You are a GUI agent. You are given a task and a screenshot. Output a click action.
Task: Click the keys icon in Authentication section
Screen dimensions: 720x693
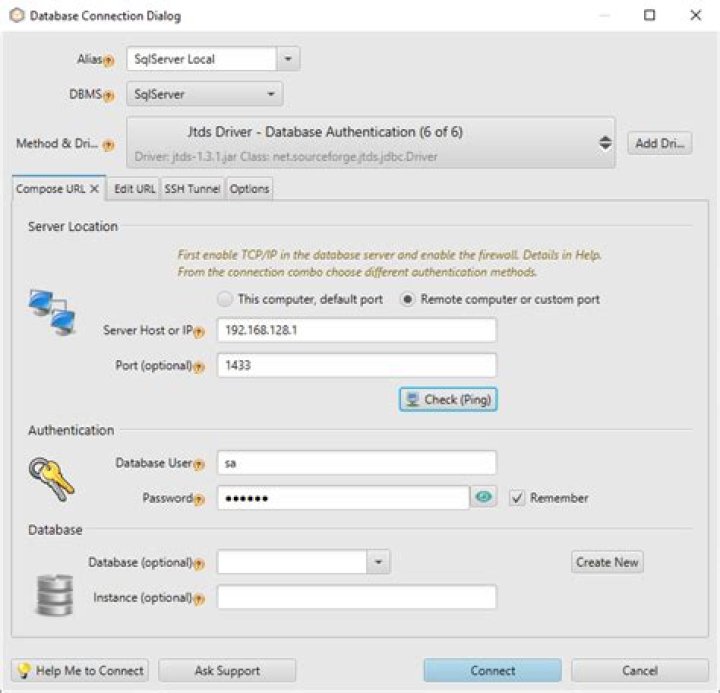[x=51, y=479]
